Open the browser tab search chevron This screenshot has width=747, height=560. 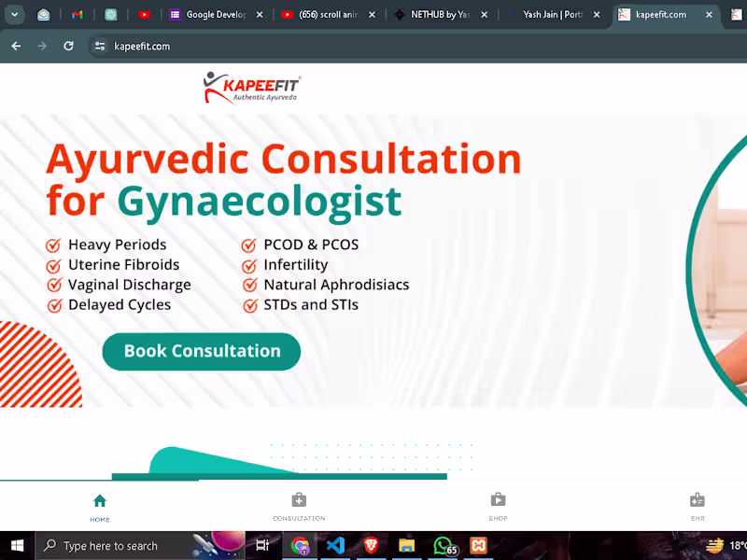tap(14, 14)
